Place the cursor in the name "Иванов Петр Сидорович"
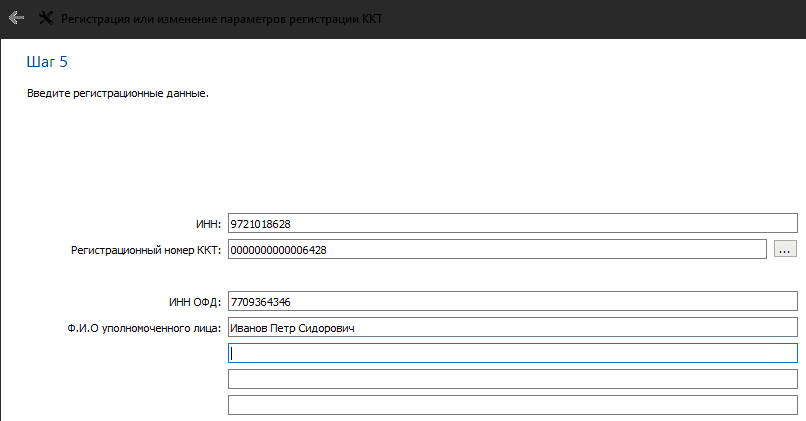806x421 pixels. (292, 328)
